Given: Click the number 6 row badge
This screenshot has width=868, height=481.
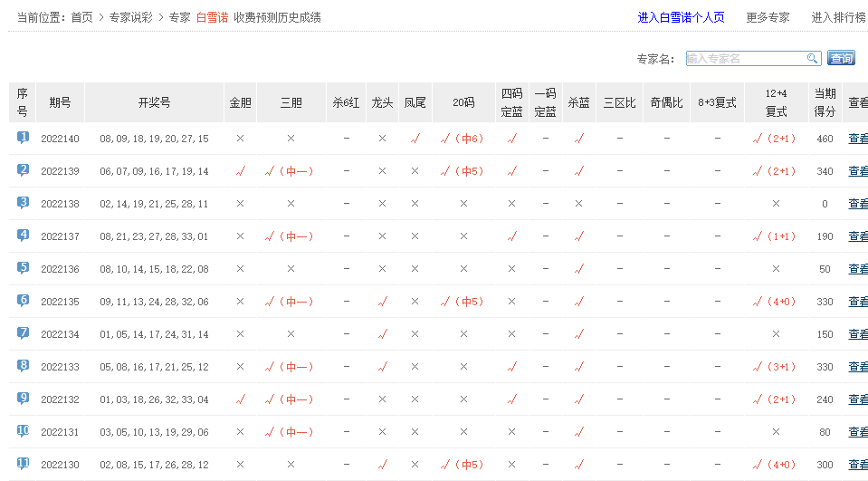Looking at the screenshot, I should 23,301.
